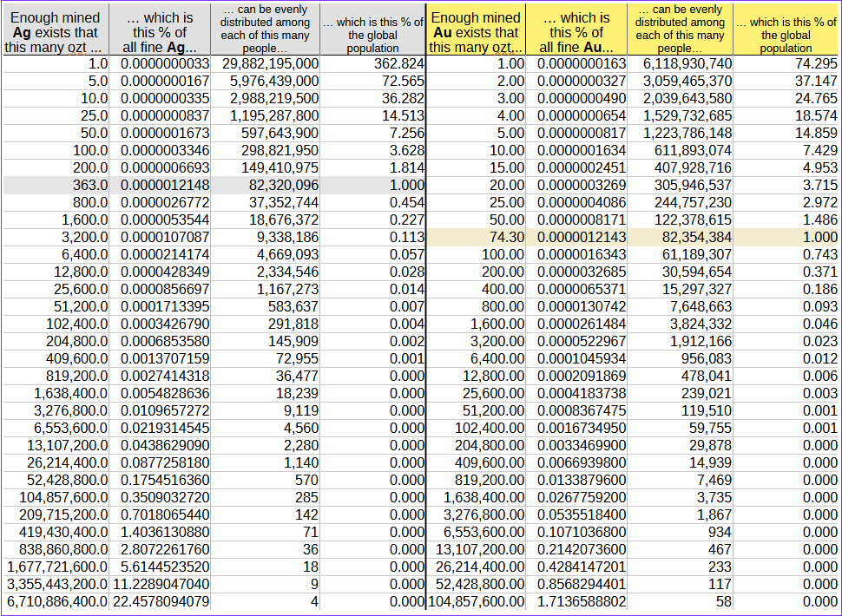Select the 362.824 percent cell
Screen dimensions: 842x616
click(372, 63)
